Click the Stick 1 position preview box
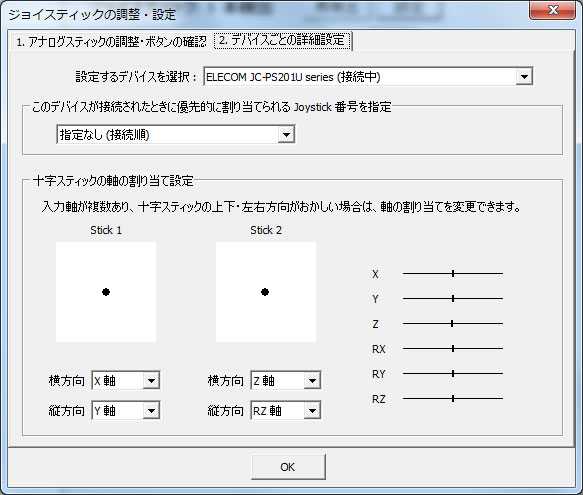 pos(106,292)
